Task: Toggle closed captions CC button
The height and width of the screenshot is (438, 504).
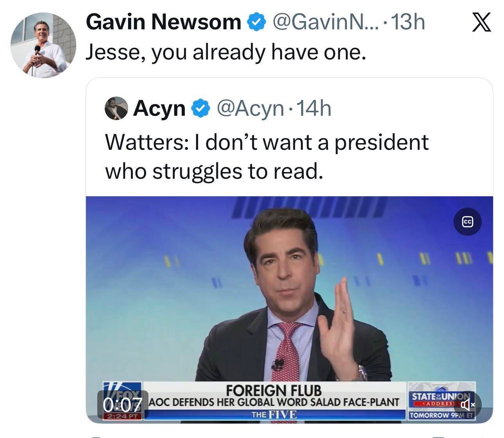Action: pyautogui.click(x=467, y=222)
